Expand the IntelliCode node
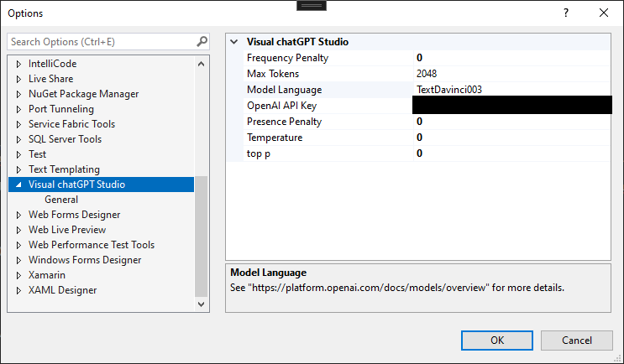 (x=18, y=64)
